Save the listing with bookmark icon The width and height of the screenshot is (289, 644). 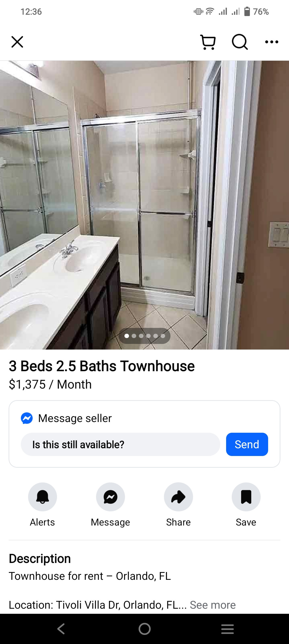coord(246,497)
